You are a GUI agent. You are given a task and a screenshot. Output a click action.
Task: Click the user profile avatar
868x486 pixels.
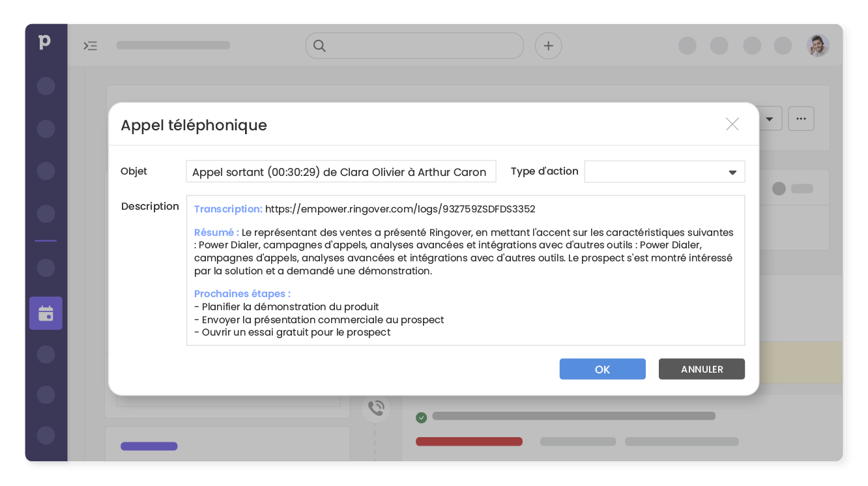click(818, 46)
